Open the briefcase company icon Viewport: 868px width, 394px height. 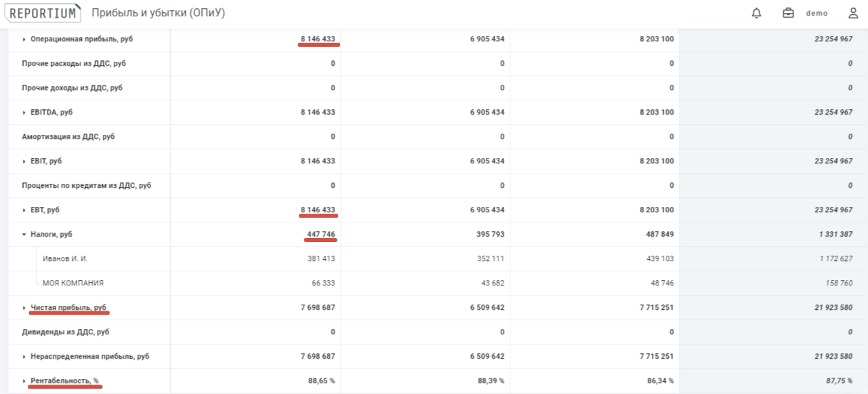point(788,13)
